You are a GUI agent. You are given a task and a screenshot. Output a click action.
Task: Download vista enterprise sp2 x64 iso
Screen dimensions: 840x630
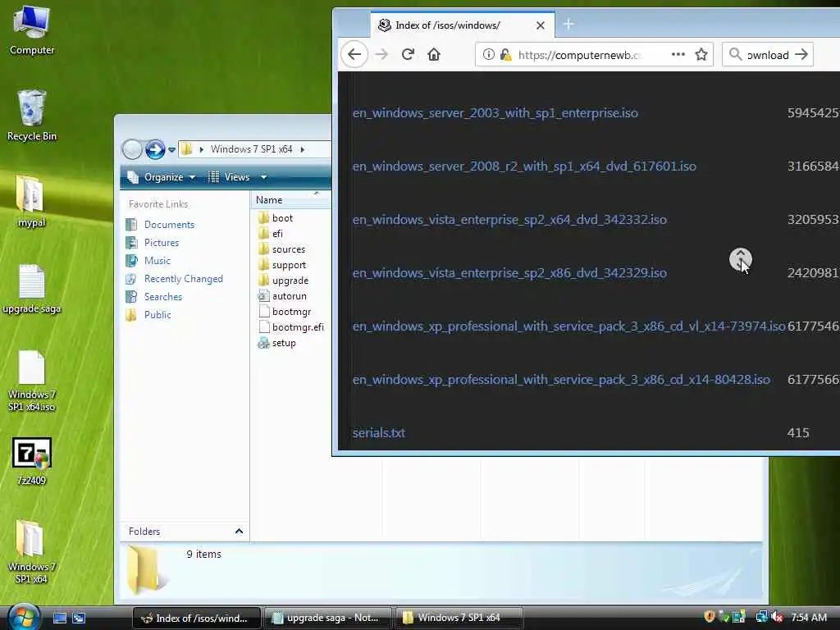pyautogui.click(x=509, y=220)
